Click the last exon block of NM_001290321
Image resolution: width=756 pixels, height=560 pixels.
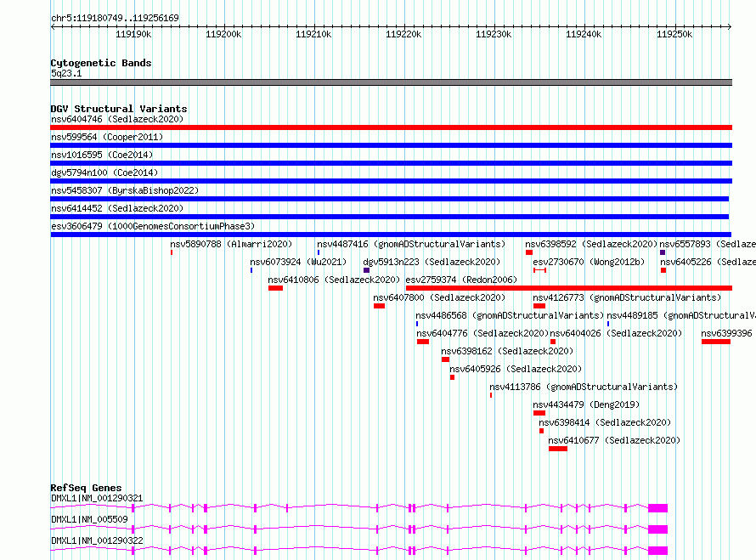point(657,508)
